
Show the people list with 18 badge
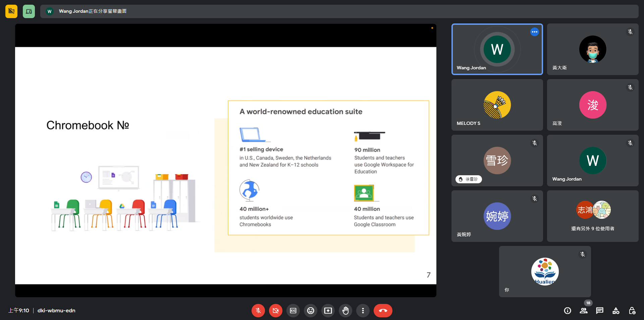[584, 311]
